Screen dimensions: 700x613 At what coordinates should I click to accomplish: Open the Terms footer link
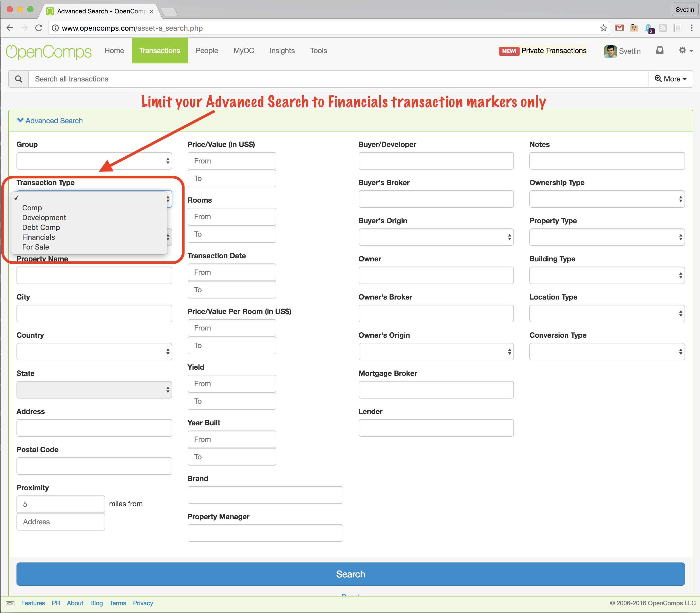[118, 603]
